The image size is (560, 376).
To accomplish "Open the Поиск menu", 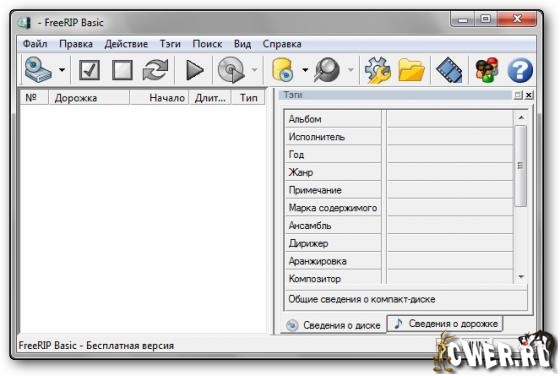I will tap(208, 44).
